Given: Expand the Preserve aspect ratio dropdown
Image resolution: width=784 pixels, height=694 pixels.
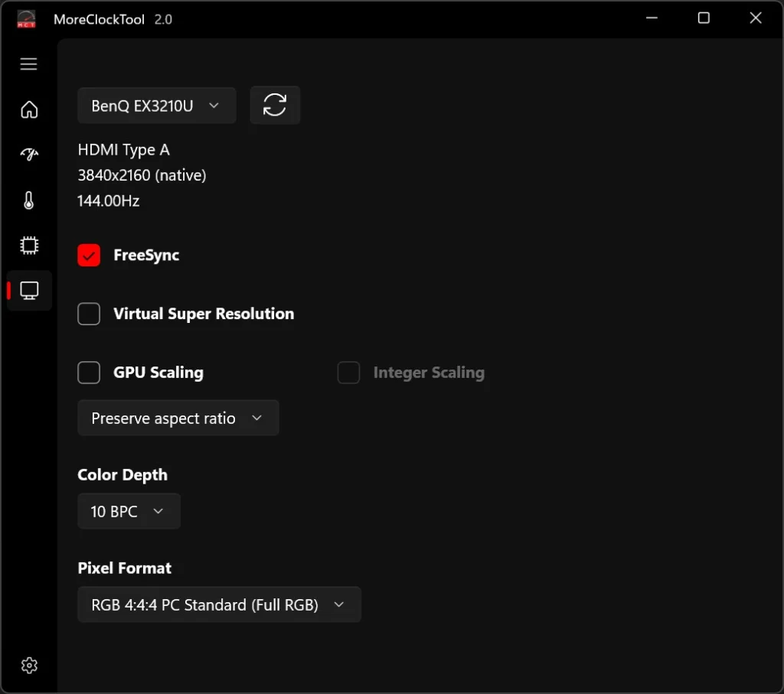Looking at the screenshot, I should click(x=178, y=419).
